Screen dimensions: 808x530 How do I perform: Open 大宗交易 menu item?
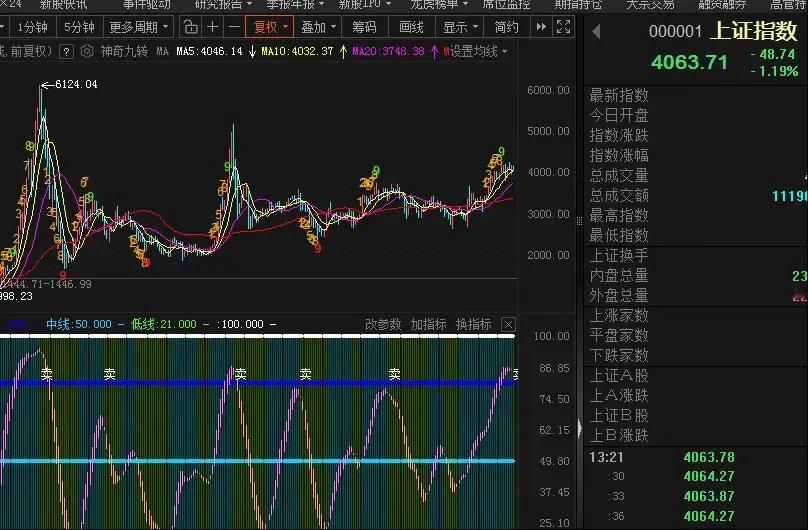[x=650, y=5]
